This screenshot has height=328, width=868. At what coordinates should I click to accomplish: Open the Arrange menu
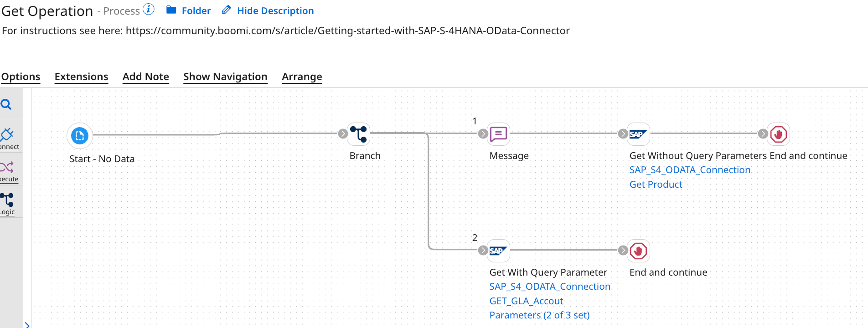(302, 77)
